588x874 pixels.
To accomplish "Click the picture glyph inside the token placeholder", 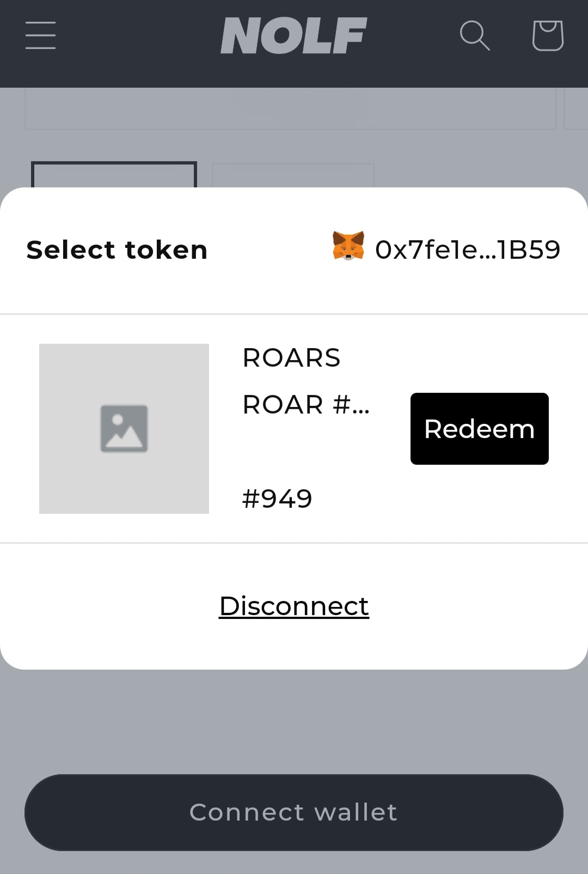I will (124, 428).
